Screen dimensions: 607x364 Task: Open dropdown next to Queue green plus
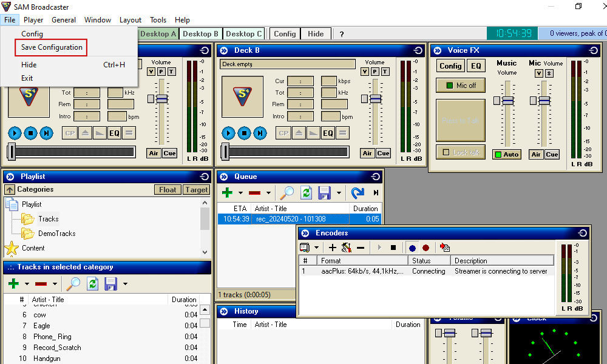(240, 194)
